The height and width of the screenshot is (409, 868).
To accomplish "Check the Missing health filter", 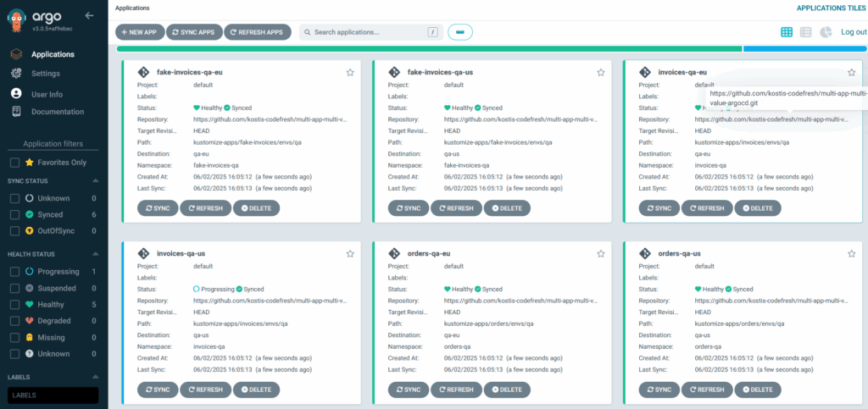I will tap(15, 337).
